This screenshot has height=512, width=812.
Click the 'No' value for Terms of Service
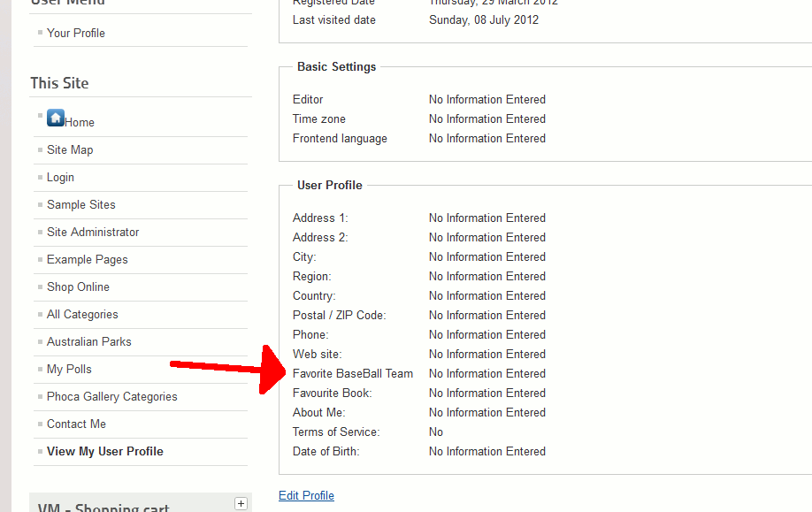(x=435, y=432)
